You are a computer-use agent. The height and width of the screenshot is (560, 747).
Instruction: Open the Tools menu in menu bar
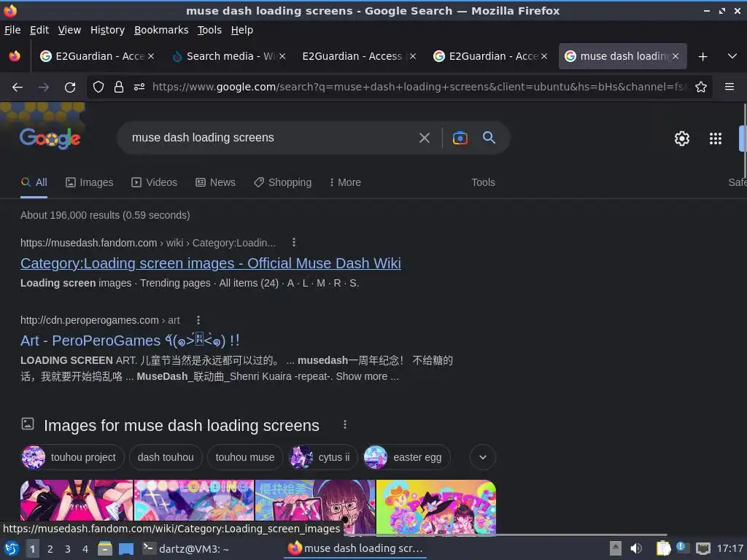point(209,30)
